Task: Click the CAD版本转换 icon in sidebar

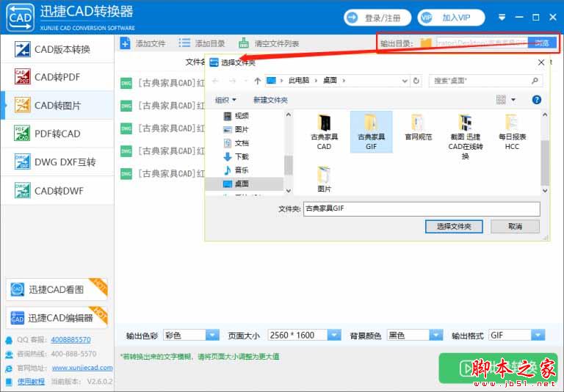Action: coord(22,49)
